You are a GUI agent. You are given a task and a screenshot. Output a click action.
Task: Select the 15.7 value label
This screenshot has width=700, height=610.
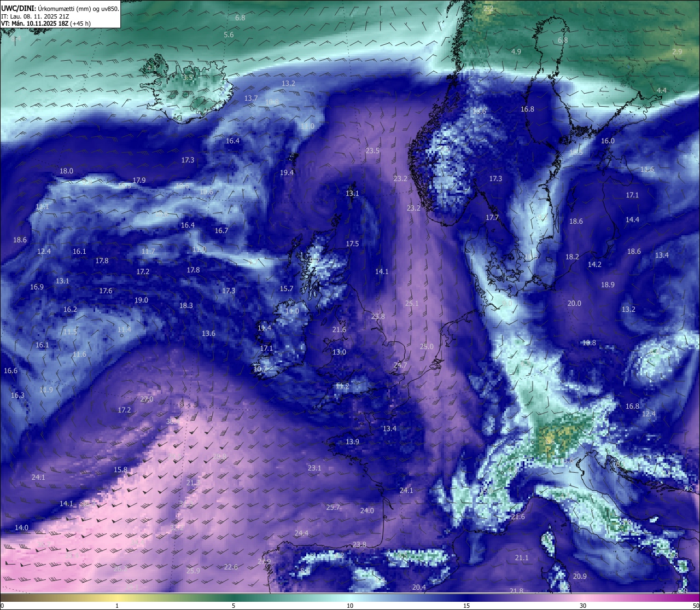[x=287, y=288]
